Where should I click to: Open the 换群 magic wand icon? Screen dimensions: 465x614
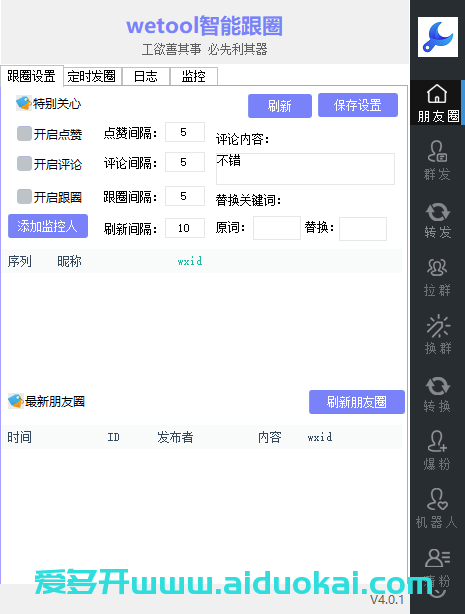click(x=438, y=326)
